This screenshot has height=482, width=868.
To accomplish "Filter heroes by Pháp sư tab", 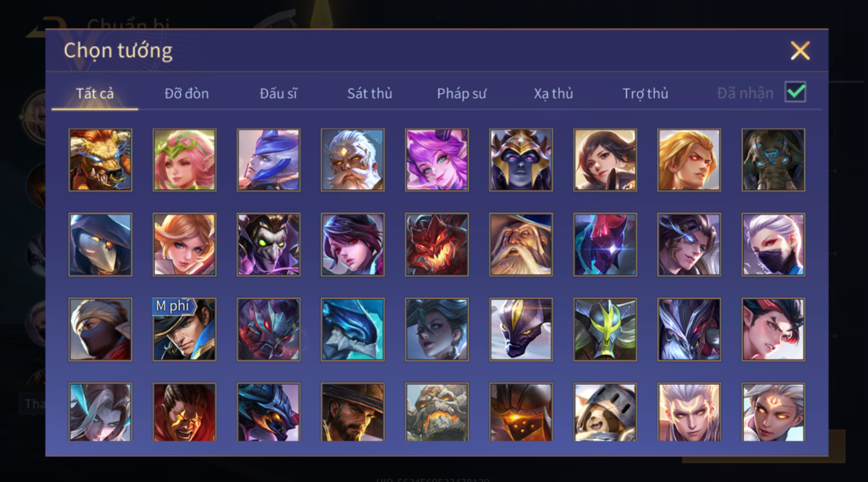I will (x=461, y=94).
